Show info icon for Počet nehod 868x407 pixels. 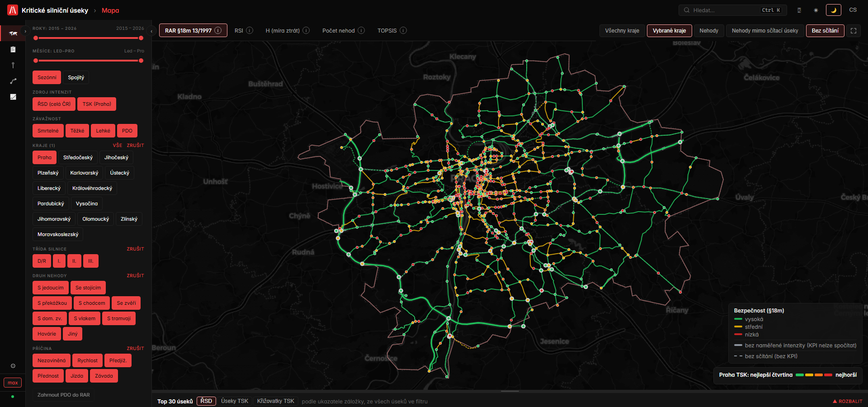361,30
